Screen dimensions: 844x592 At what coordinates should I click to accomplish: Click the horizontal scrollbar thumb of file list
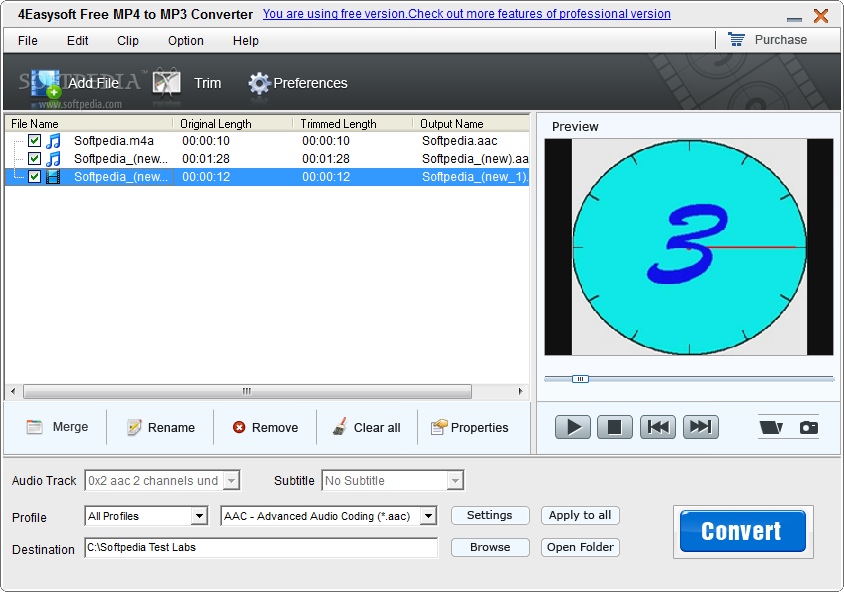click(x=247, y=391)
